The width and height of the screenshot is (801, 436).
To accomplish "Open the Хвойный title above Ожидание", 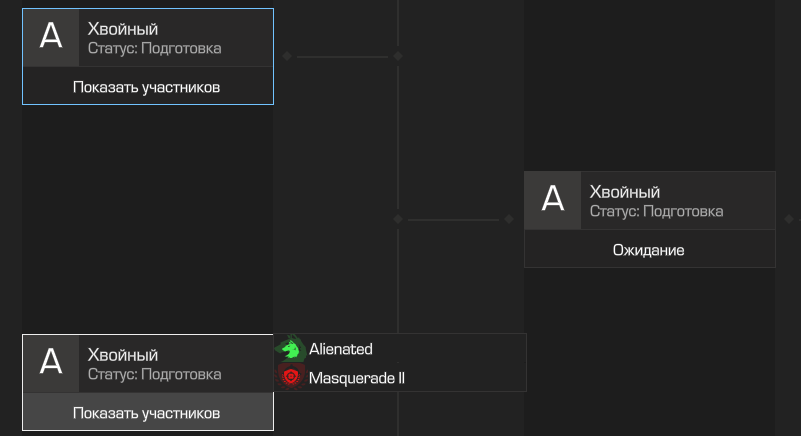I will pyautogui.click(x=625, y=192).
